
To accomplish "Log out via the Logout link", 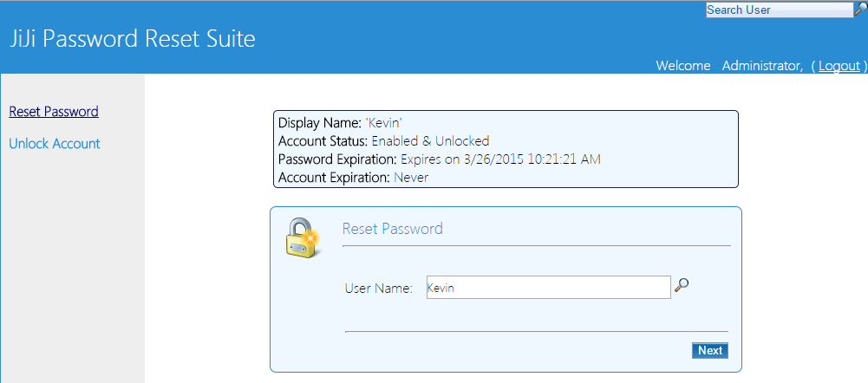I will (839, 66).
